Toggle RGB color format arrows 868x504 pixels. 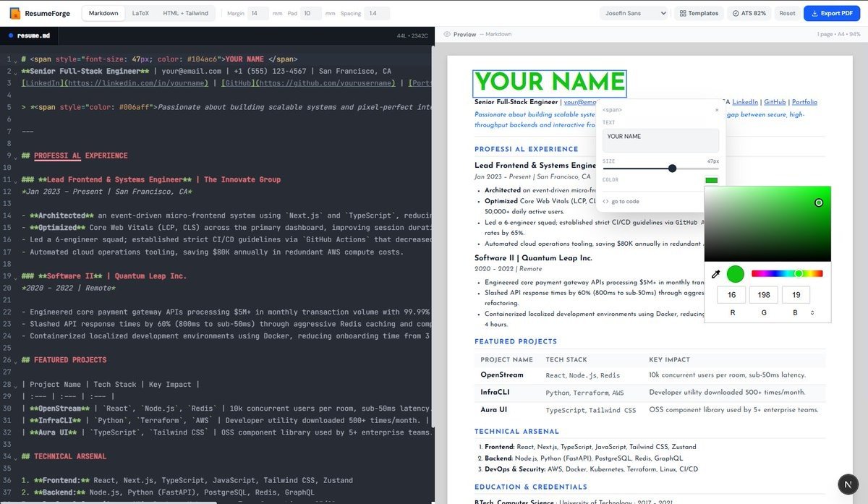[x=812, y=312]
